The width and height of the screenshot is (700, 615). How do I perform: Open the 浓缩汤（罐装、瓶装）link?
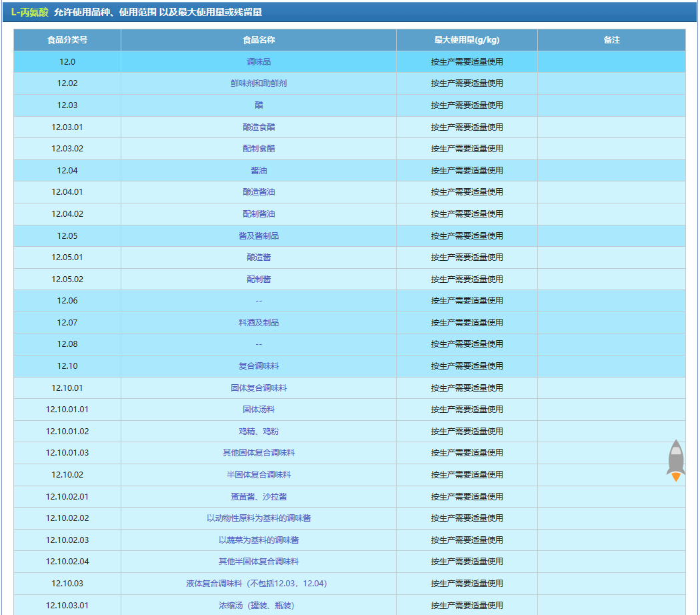(257, 605)
